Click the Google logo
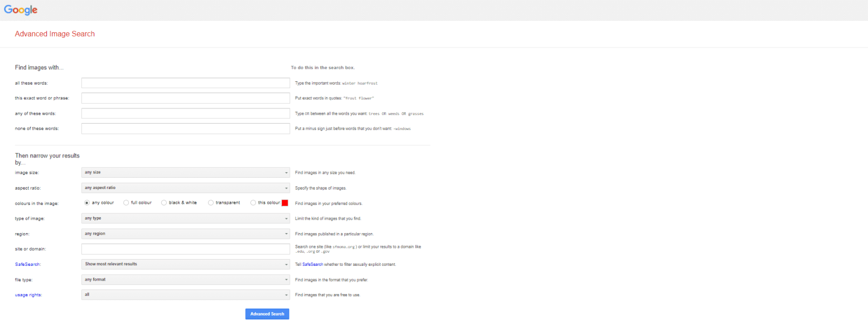 (20, 10)
